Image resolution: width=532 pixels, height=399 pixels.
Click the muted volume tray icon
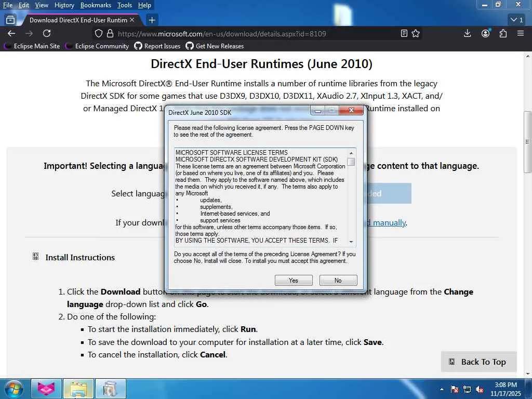click(x=480, y=389)
